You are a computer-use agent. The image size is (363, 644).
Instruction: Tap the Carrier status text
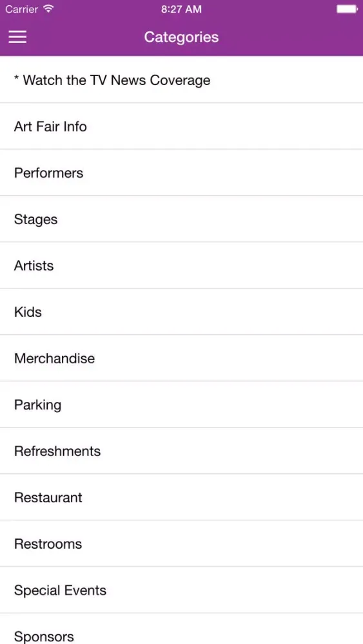tap(22, 9)
